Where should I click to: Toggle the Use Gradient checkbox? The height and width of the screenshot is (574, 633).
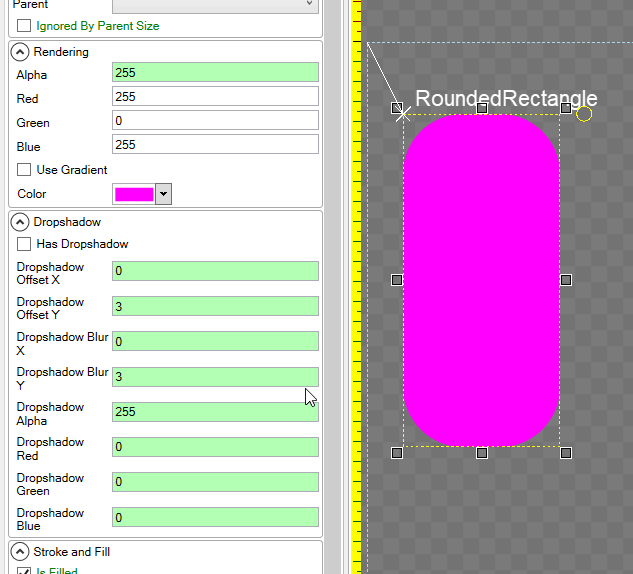click(x=24, y=170)
